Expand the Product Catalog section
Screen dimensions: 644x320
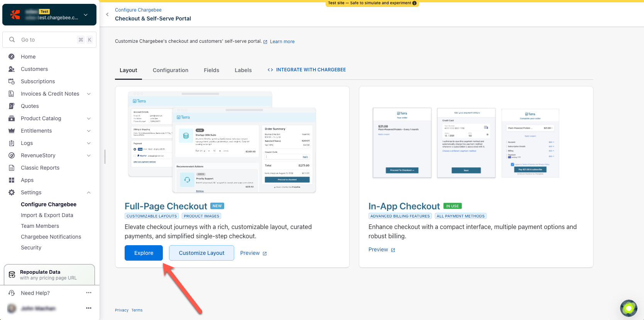(x=89, y=118)
